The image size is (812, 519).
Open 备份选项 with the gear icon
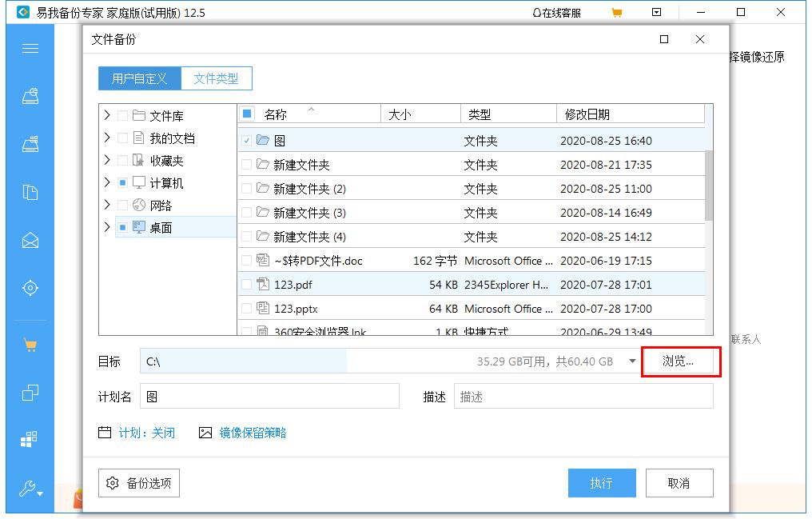coord(138,482)
